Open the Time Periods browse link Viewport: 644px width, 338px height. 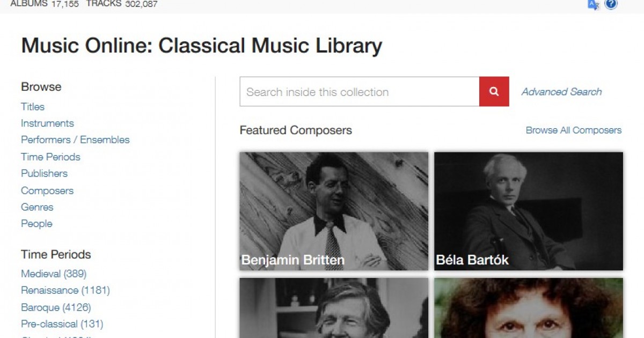pos(50,157)
